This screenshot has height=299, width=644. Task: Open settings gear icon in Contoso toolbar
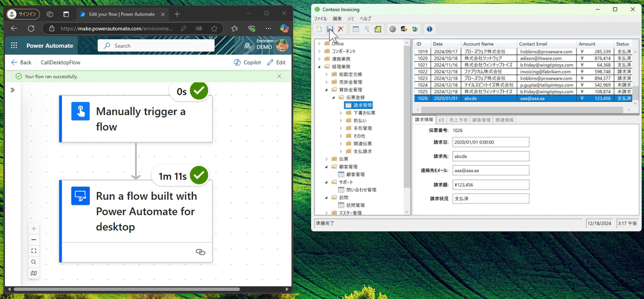coord(393,29)
